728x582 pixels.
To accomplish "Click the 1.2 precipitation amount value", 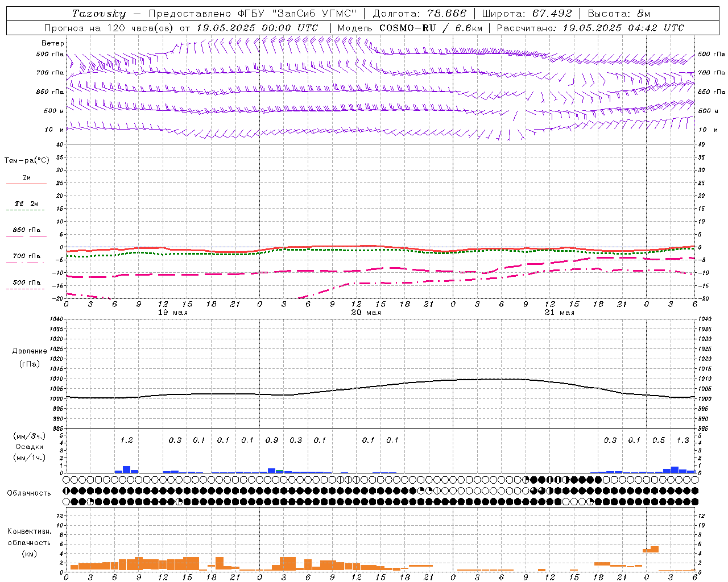I will coord(126,440).
